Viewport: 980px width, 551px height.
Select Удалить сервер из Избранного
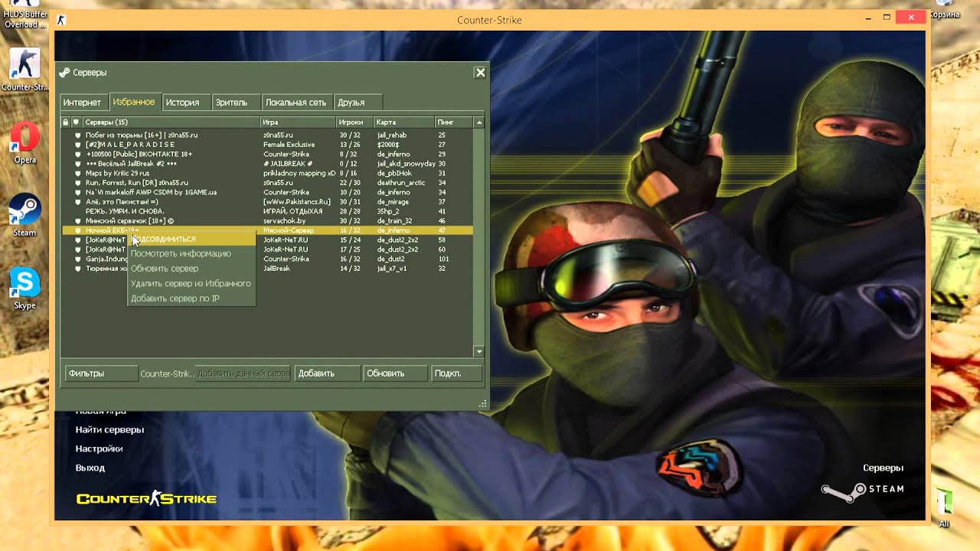[191, 283]
